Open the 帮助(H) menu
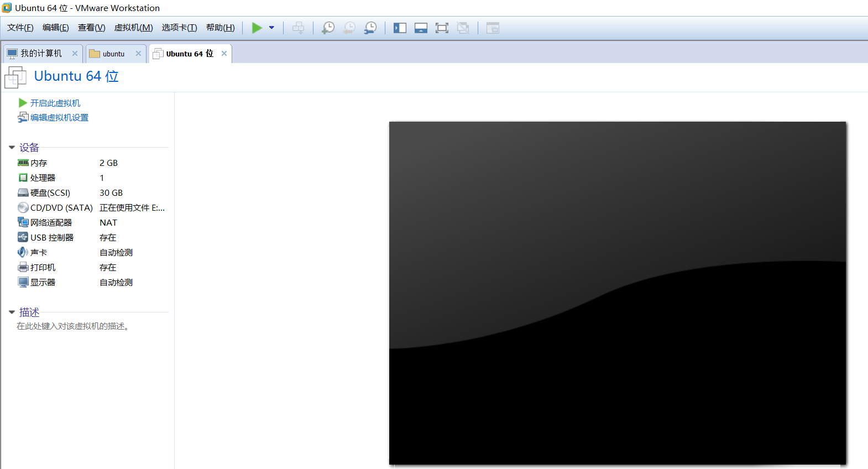Image resolution: width=868 pixels, height=469 pixels. 221,28
